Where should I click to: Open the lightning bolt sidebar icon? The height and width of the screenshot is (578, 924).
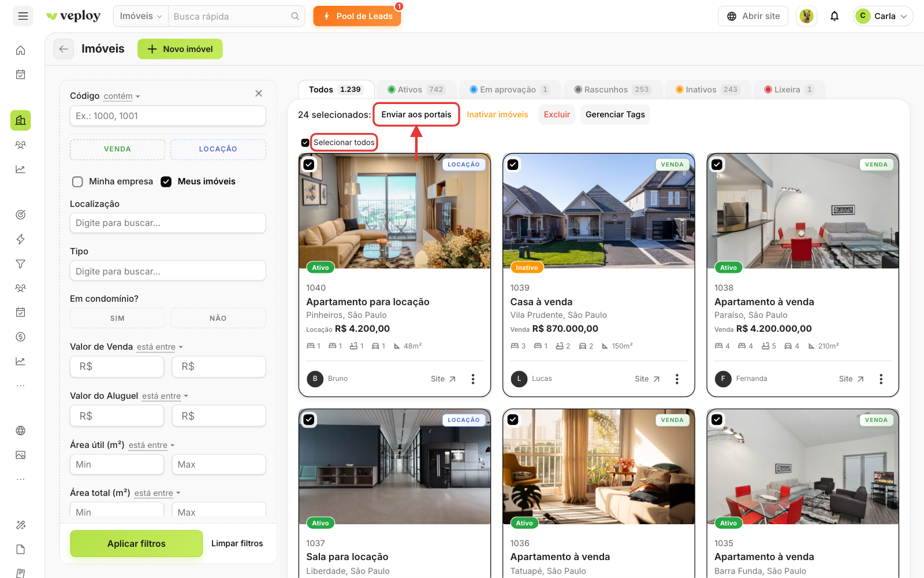tap(21, 239)
